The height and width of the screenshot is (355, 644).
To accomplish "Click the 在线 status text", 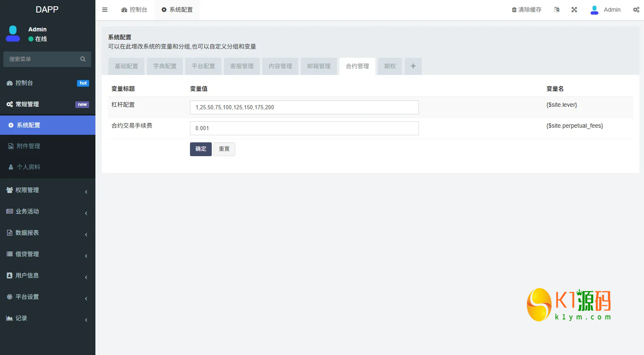I will point(41,39).
